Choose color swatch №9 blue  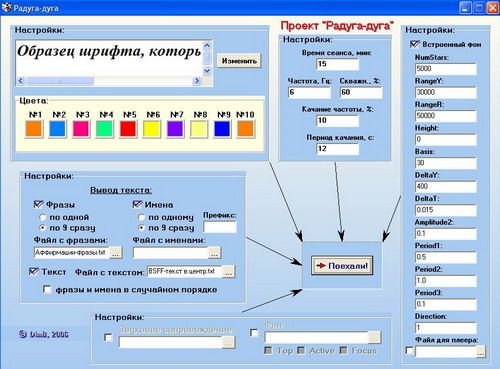222,129
